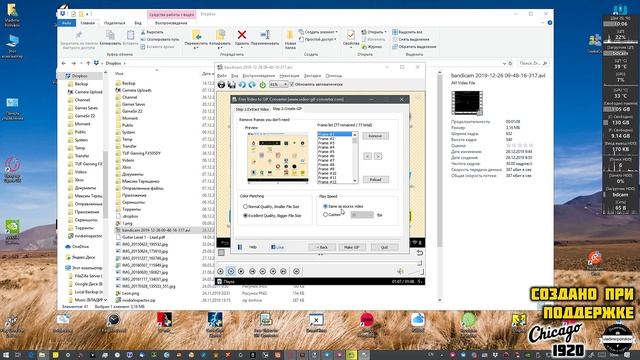
Task: Click Explorer up-directory arrow
Action: tap(88, 63)
